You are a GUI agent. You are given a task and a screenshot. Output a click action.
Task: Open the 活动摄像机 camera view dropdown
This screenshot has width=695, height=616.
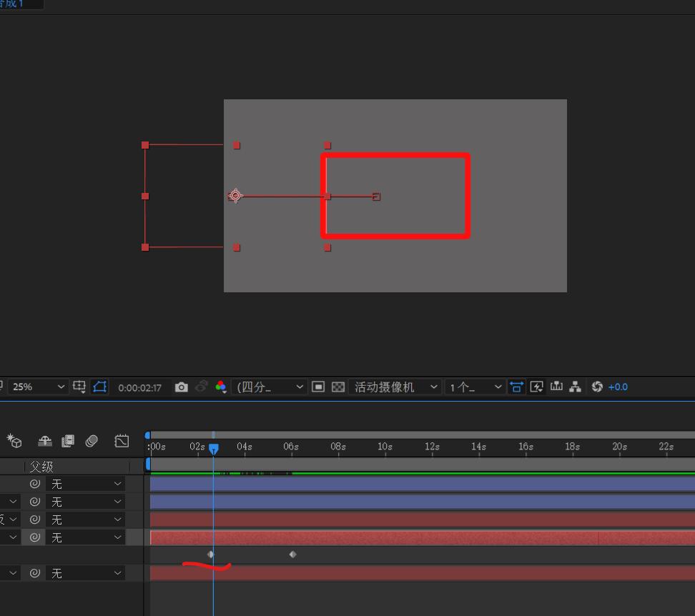(x=393, y=387)
